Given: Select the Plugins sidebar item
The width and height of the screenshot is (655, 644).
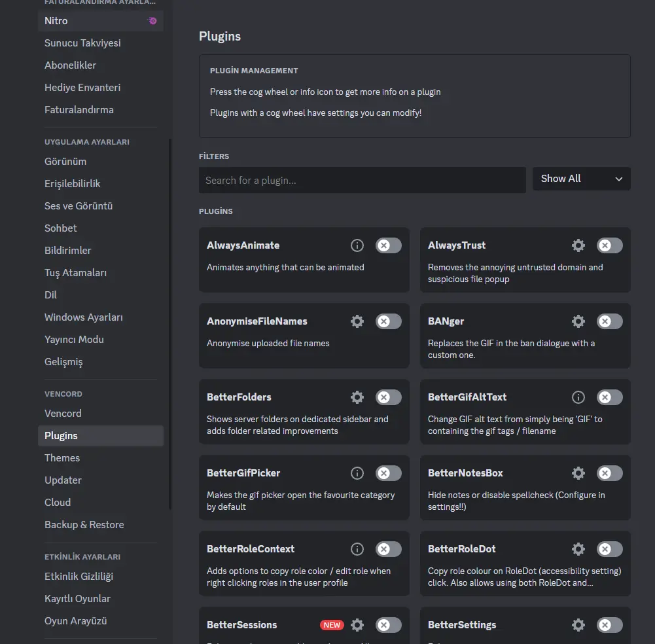Looking at the screenshot, I should [x=100, y=435].
